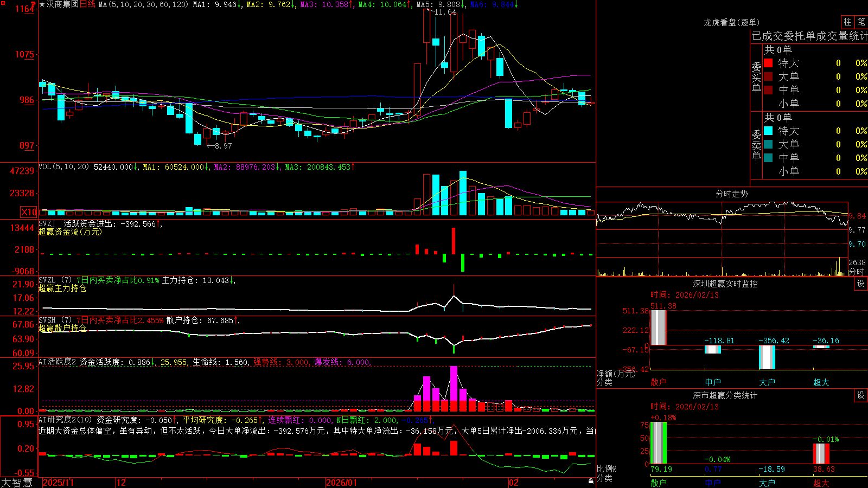Viewport: 868px width, 488px height.
Task: Click the MA3: 10.358 value
Action: pos(327,4)
